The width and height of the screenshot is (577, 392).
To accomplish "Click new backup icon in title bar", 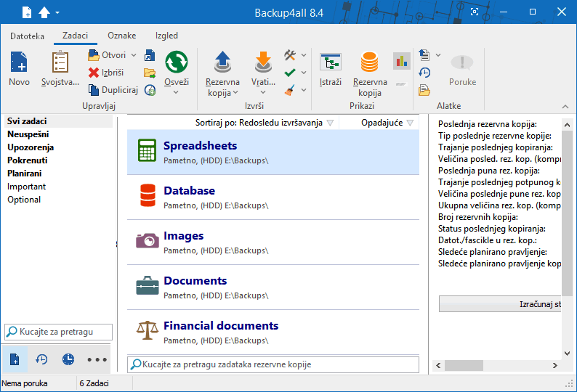I will 27,12.
